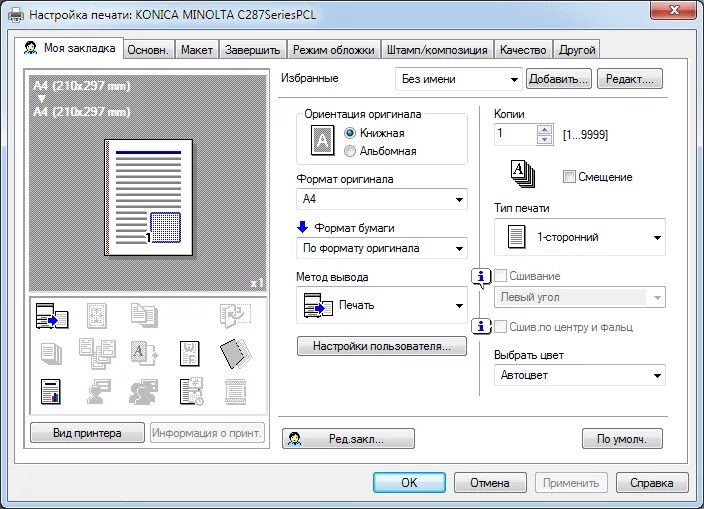Click the collated copies icon under Копии

point(523,174)
